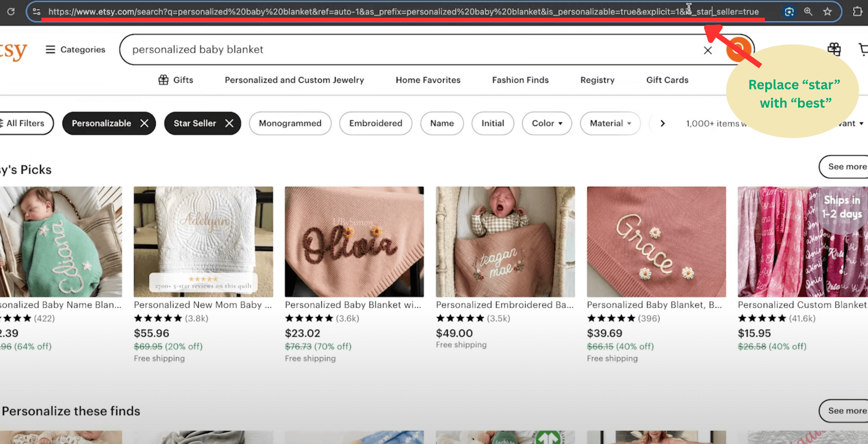Open the Etsy gift registry icon
The height and width of the screenshot is (444, 868).
(x=834, y=49)
